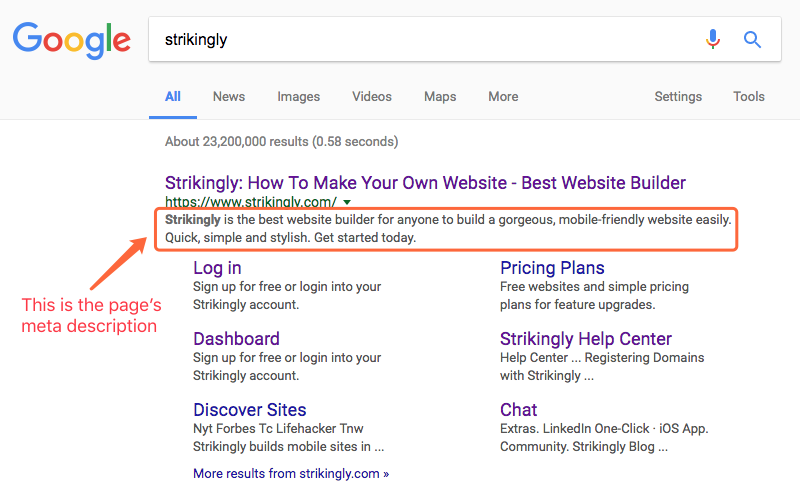
Task: Click the meta description starting 'Strikingly is the best'
Action: click(447, 229)
